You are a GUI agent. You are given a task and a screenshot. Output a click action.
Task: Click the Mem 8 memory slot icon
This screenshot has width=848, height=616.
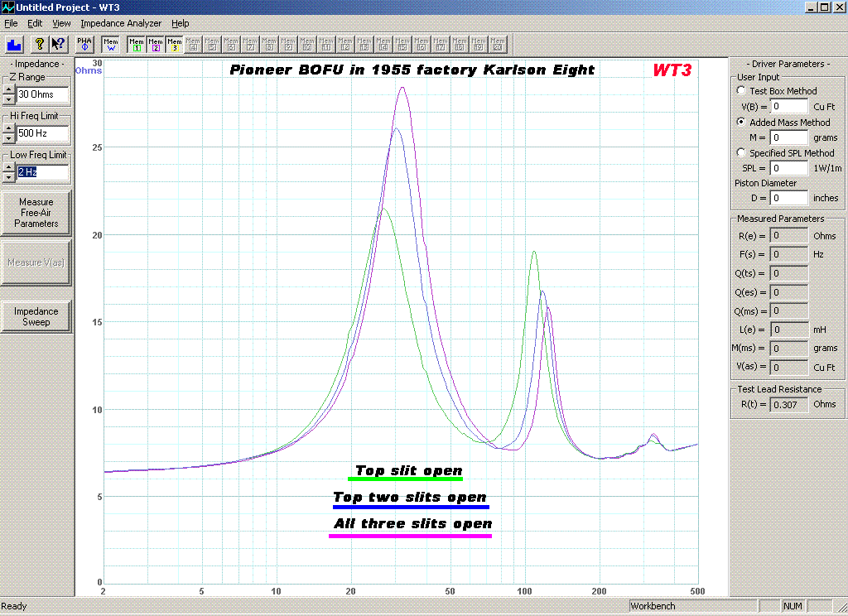(x=269, y=45)
